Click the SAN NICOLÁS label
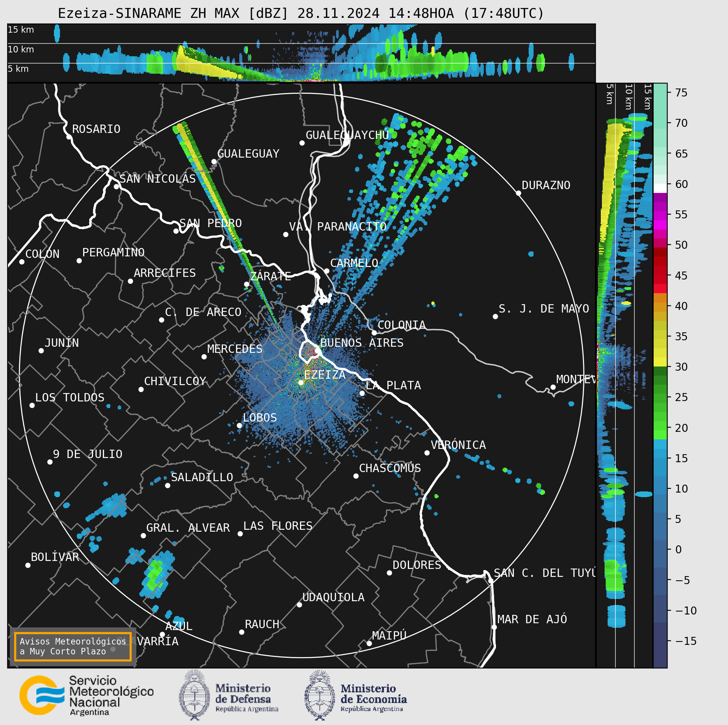Image resolution: width=728 pixels, height=725 pixels. click(x=158, y=178)
